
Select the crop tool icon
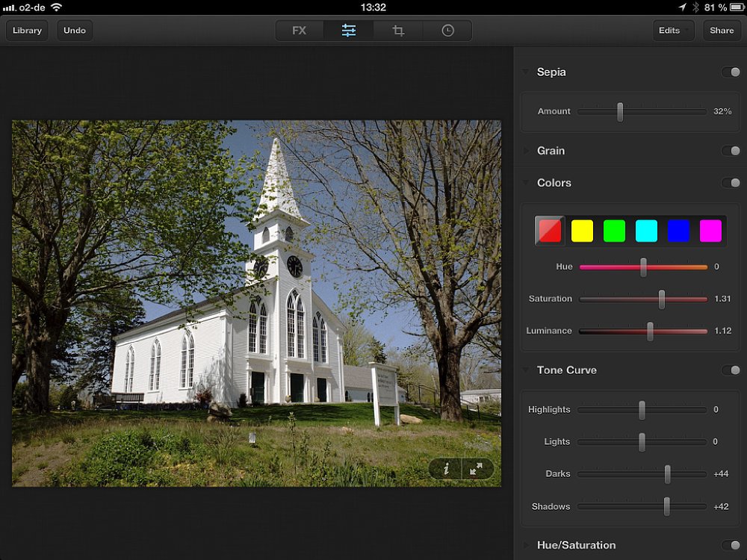[398, 31]
